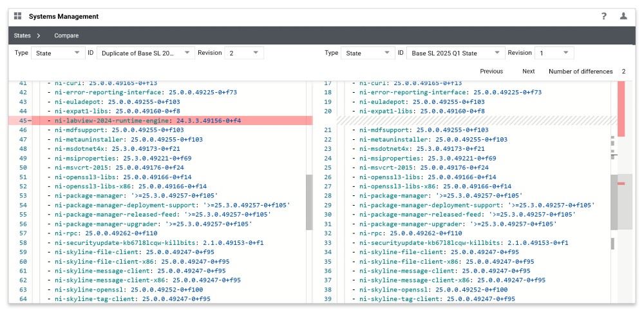
Task: Open right Type dropdown showing State
Action: pos(367,53)
